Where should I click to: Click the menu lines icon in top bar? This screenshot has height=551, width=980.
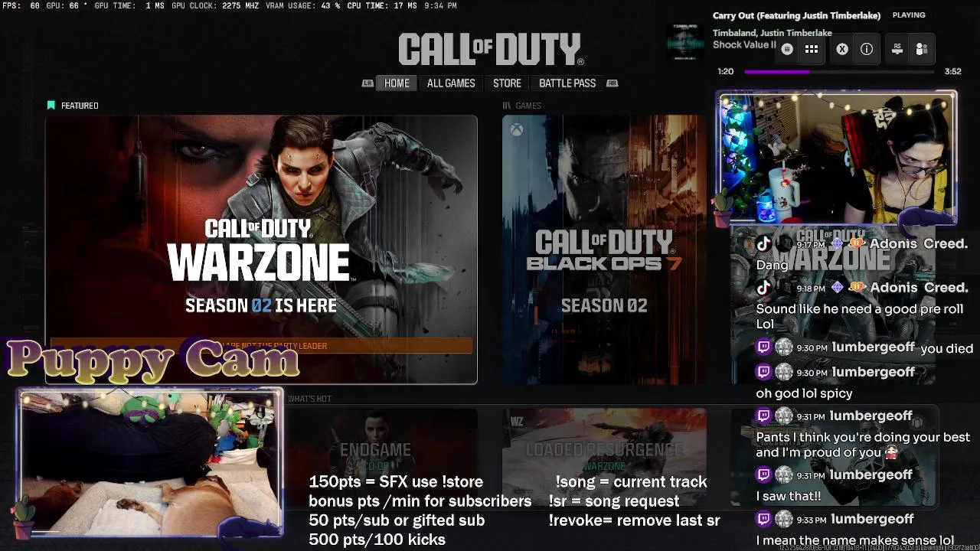tap(787, 49)
